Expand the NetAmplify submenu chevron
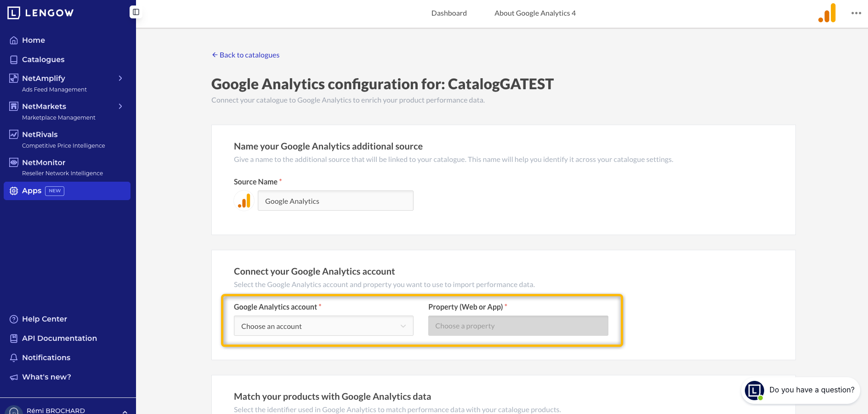Image resolution: width=868 pixels, height=414 pixels. (x=120, y=78)
